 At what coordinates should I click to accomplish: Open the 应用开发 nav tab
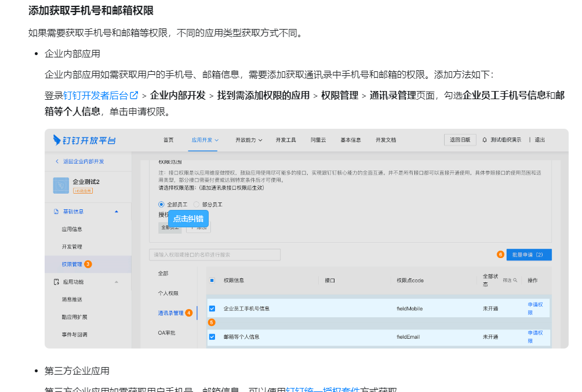pos(202,140)
